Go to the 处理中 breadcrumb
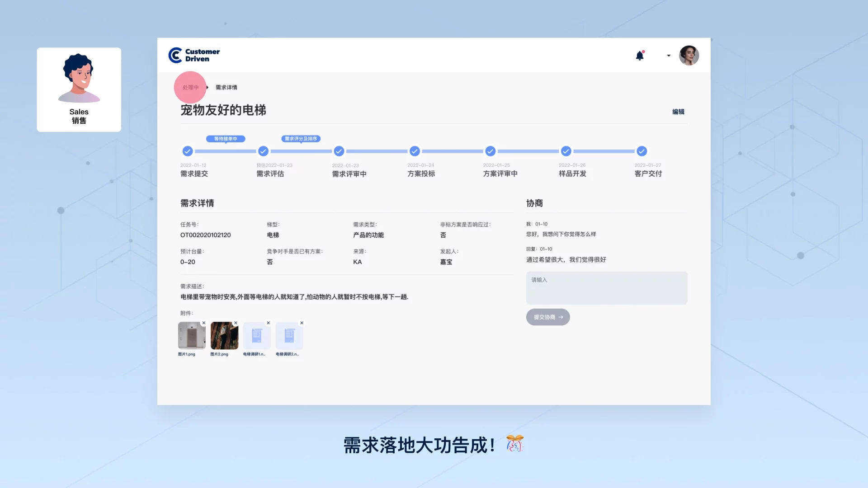Image resolution: width=868 pixels, height=488 pixels. [x=190, y=88]
